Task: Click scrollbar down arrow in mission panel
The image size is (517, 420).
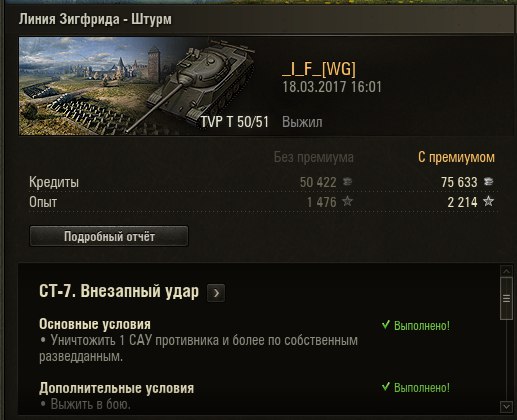Action: click(506, 407)
